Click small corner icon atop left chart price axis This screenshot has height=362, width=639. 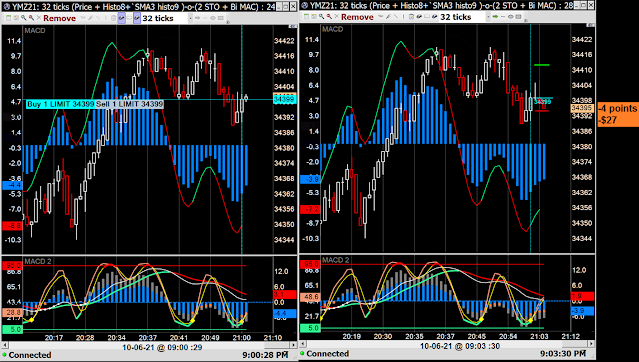click(292, 26)
